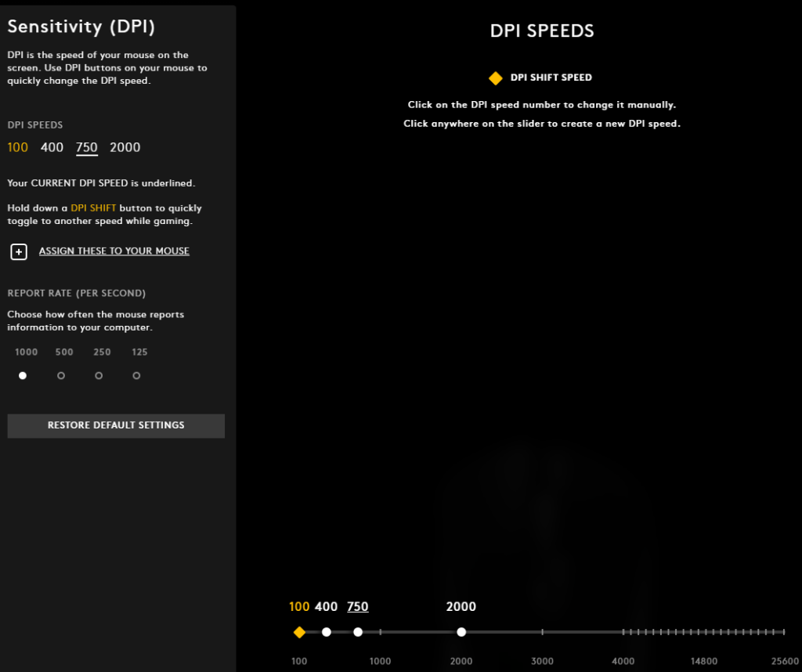Click the 100 number above the slider to edit it
The image size is (802, 672).
coord(299,606)
